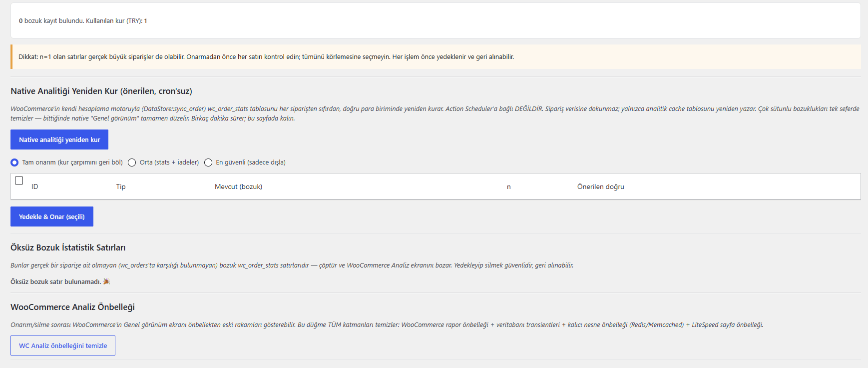Click the orange 'Dikkat' warning notice
This screenshot has height=368, width=868.
pyautogui.click(x=435, y=56)
